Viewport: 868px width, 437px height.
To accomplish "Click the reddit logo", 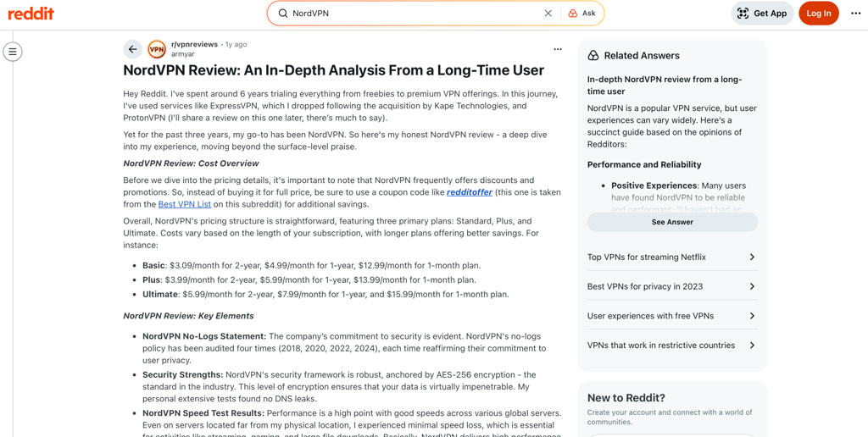I will pyautogui.click(x=31, y=14).
